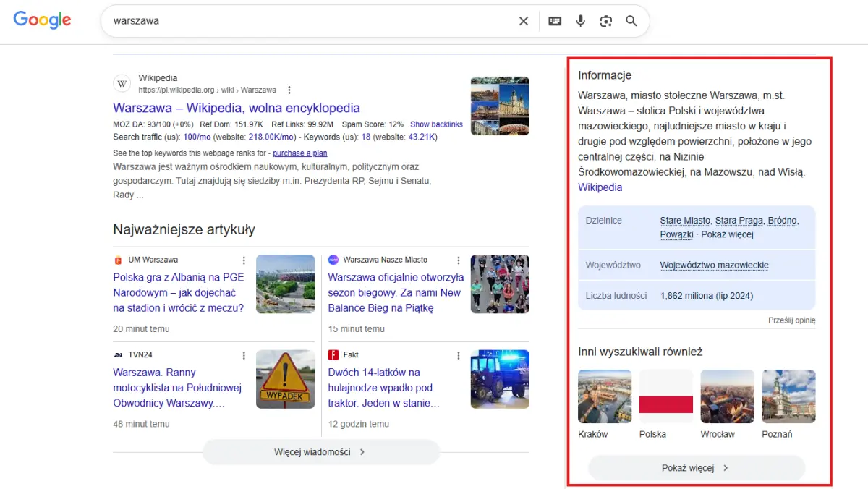Screen dimensions: 868x489
Task: Open Wikipedia link in Informacje panel
Action: (600, 187)
